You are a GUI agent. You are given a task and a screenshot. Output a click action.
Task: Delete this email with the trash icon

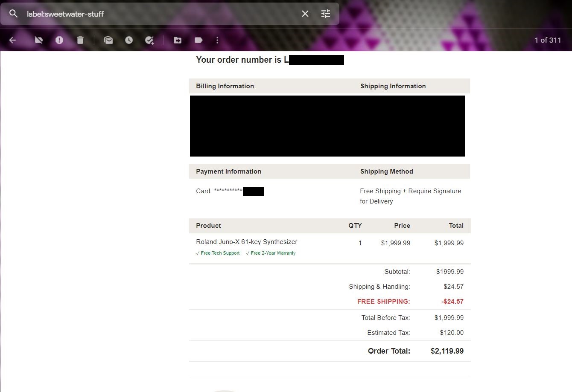tap(80, 40)
